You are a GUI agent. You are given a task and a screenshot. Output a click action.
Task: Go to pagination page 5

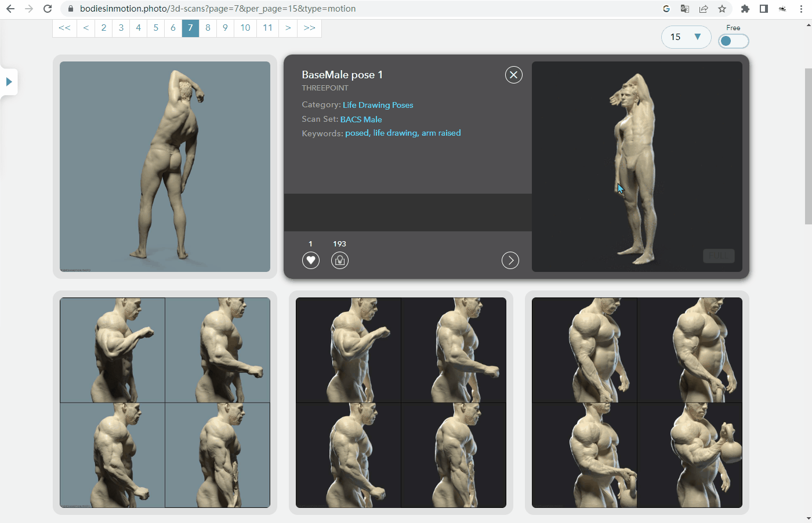click(x=156, y=28)
